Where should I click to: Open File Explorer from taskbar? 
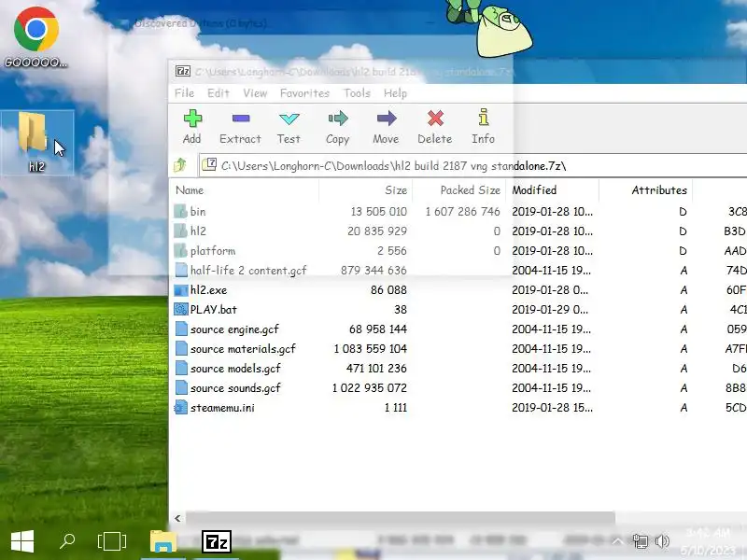coord(162,541)
